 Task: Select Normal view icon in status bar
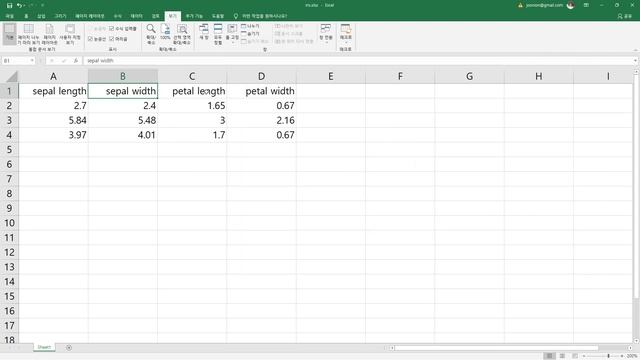click(x=549, y=356)
